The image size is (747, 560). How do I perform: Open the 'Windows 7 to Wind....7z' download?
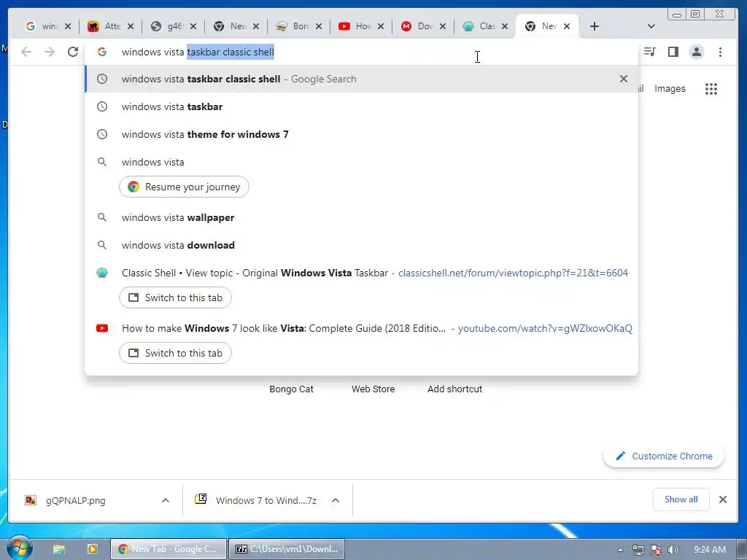[x=258, y=500]
